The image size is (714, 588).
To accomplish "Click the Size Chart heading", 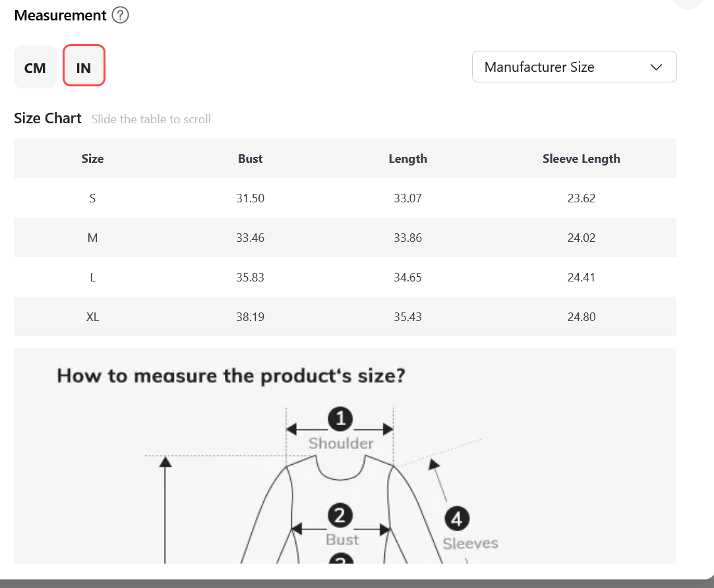I will pos(47,119).
